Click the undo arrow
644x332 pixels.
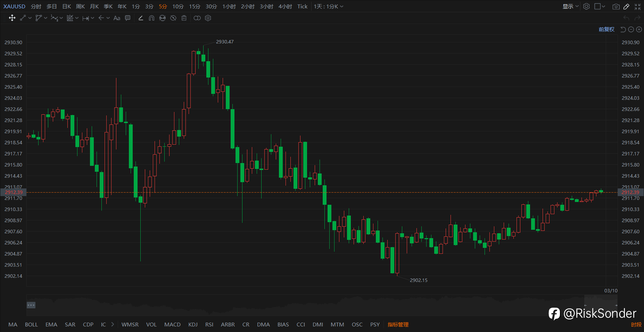(x=626, y=18)
